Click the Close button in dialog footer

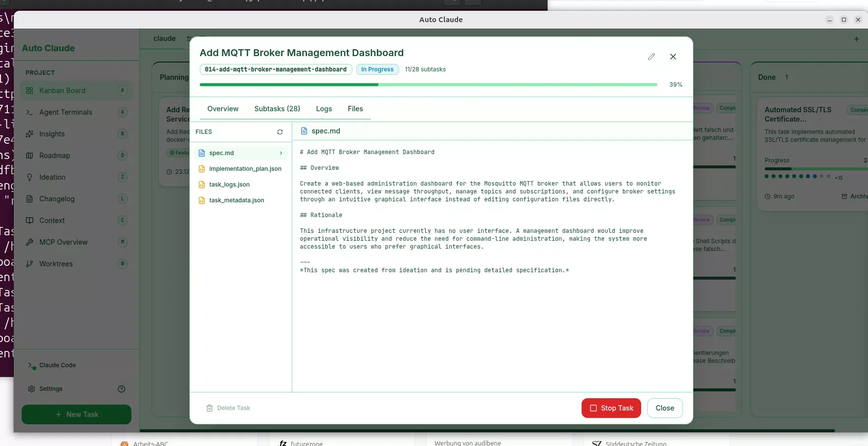click(x=664, y=408)
